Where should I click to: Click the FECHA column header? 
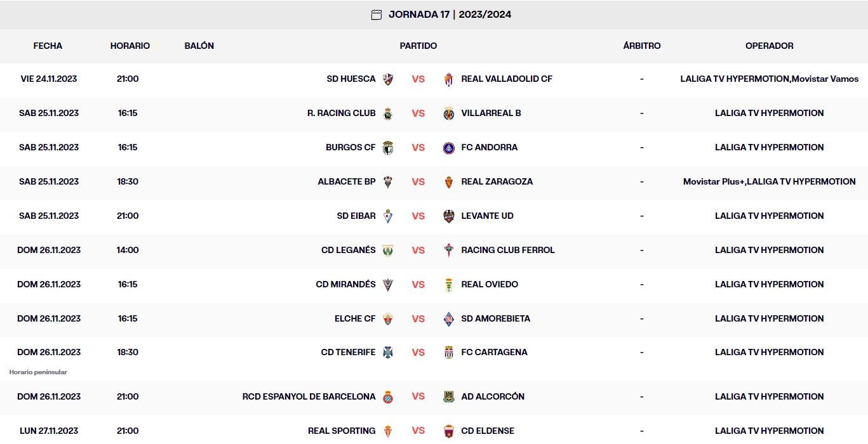pos(47,46)
